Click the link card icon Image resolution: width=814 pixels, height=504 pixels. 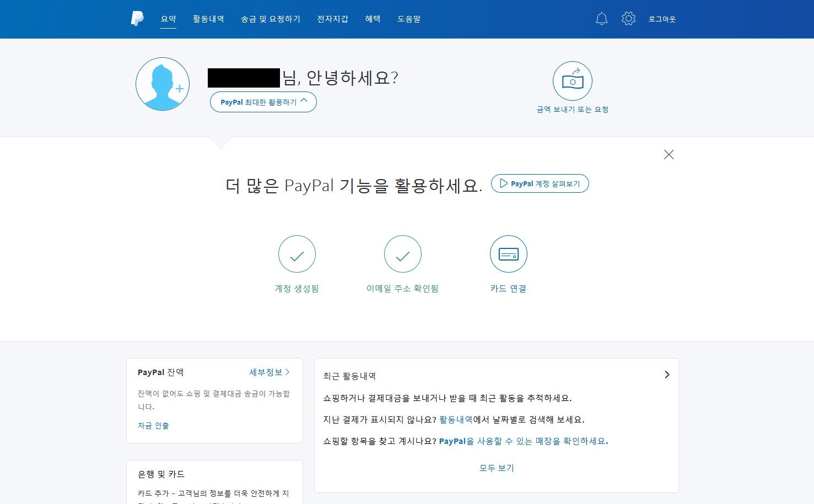(509, 254)
